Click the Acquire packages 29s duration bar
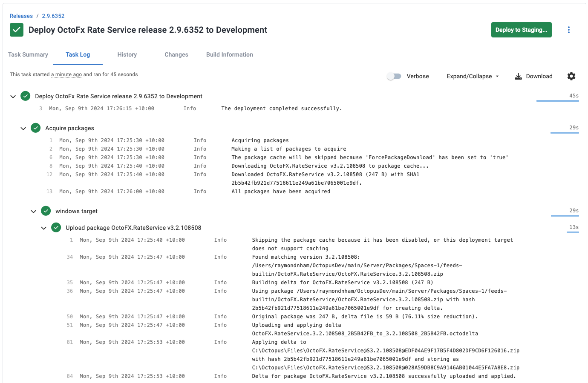Viewport: 588px width, 383px height. [x=565, y=133]
